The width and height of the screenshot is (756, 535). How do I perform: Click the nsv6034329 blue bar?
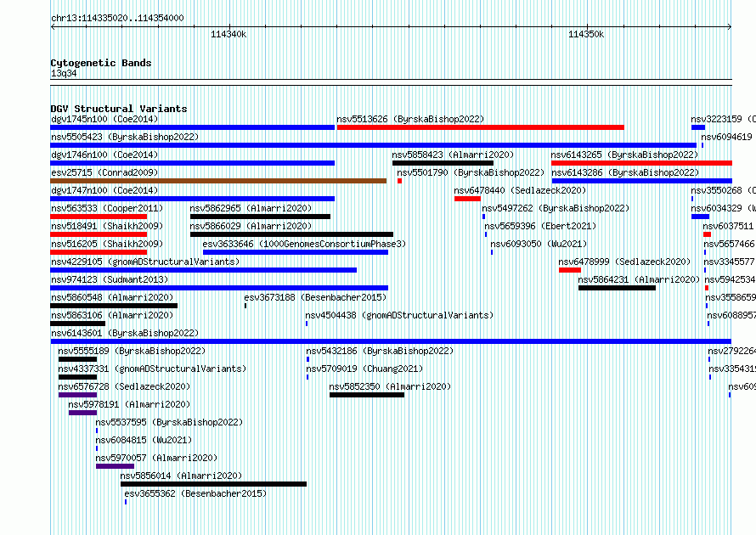click(x=700, y=217)
